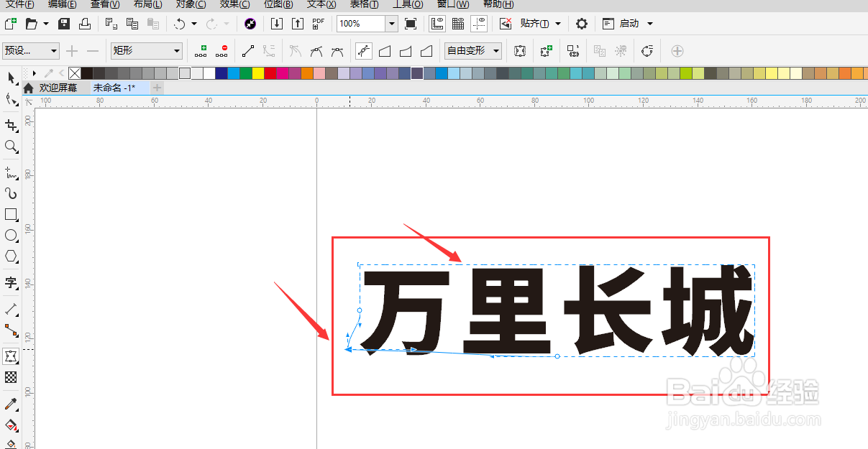
Task: Expand the 预设 presets dropdown
Action: point(55,50)
